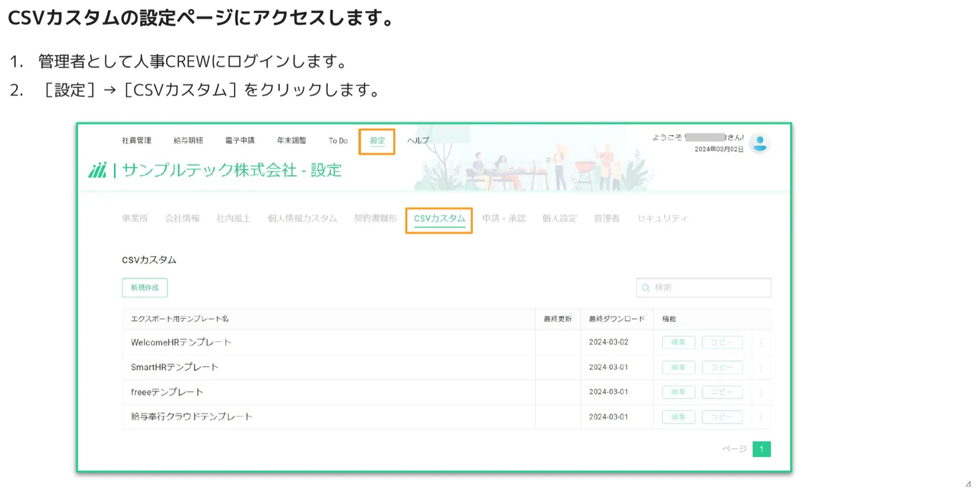The width and height of the screenshot is (980, 495).
Task: Click the 2024年03月02日 date text
Action: tap(718, 149)
